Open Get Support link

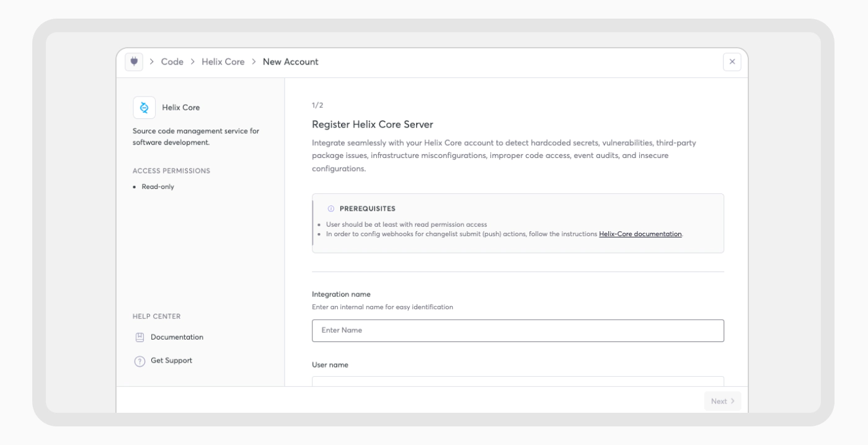pos(171,360)
